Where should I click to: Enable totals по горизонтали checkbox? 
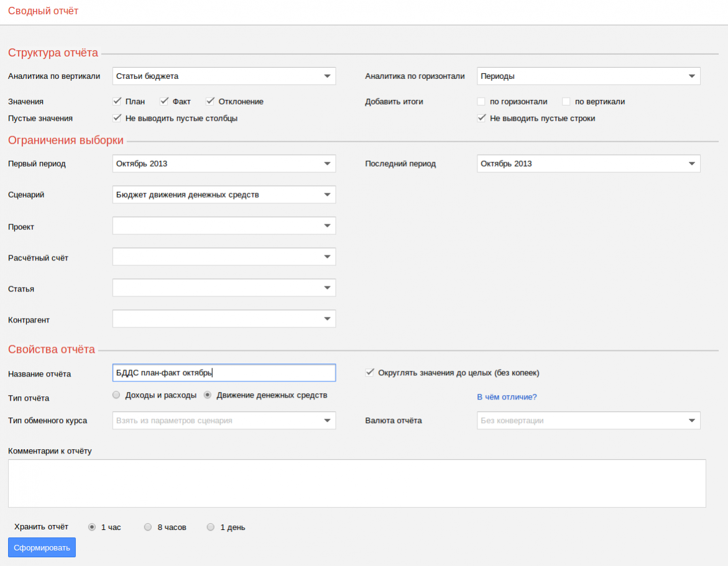481,102
